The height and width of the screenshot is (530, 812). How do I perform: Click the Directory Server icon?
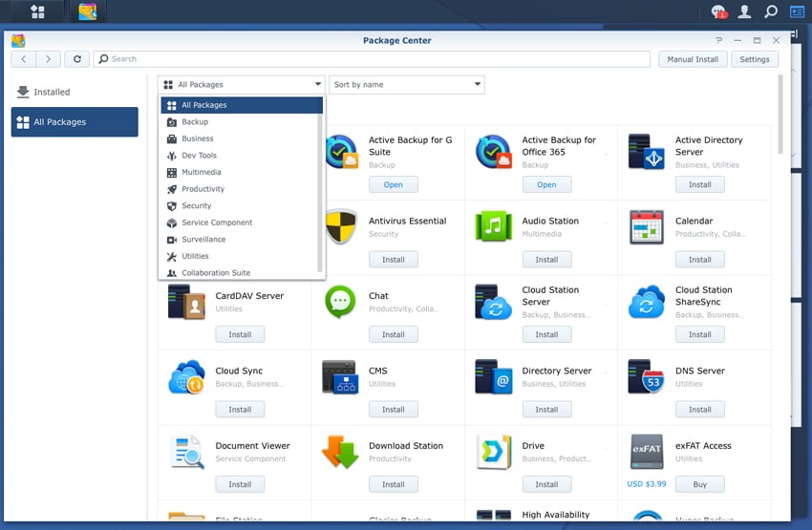pyautogui.click(x=494, y=377)
